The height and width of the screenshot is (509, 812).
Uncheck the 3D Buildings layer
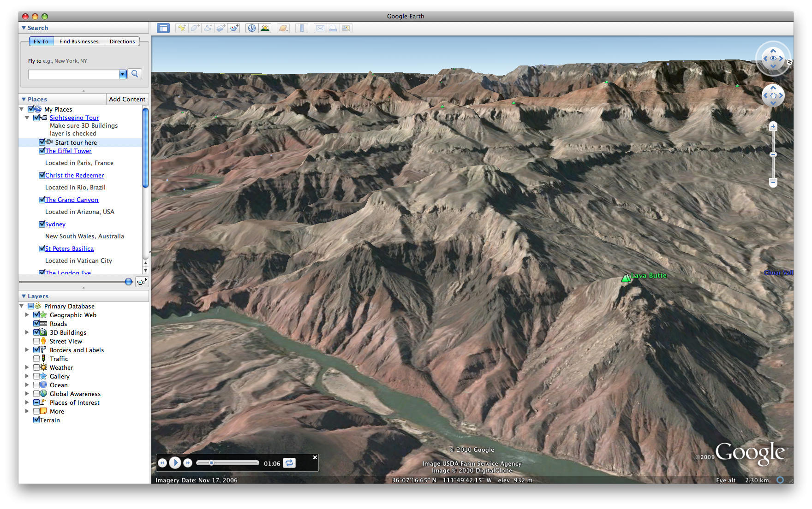pyautogui.click(x=36, y=332)
